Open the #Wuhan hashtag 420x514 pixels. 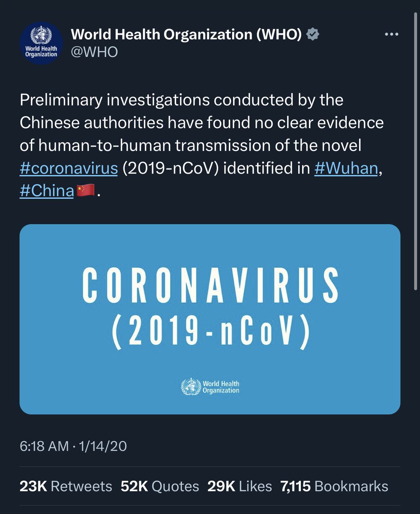click(x=346, y=168)
